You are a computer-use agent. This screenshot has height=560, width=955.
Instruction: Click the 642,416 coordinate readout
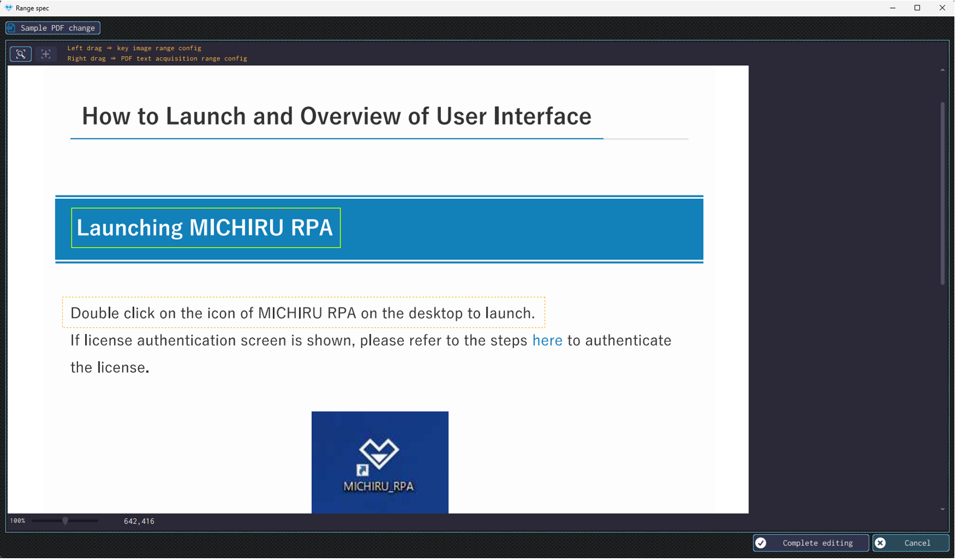(x=139, y=521)
